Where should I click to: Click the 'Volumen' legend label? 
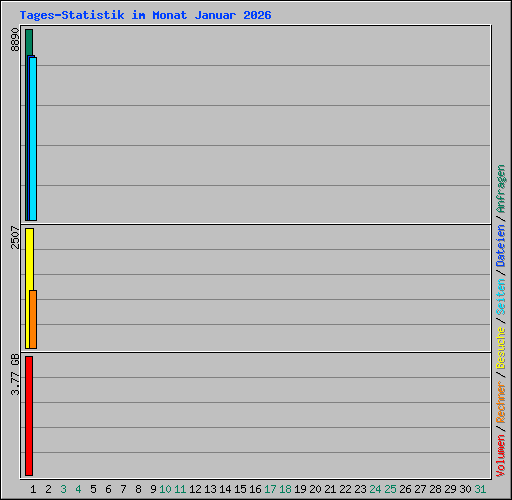[x=501, y=456]
